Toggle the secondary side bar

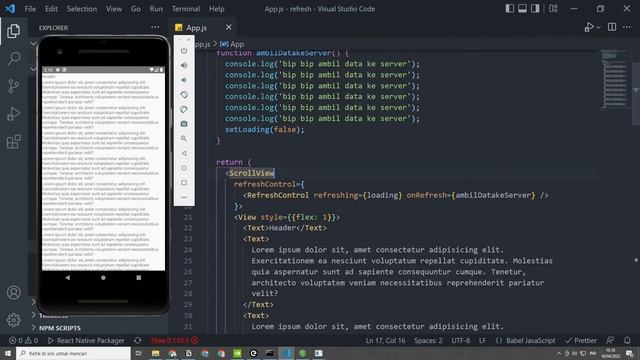coord(535,9)
